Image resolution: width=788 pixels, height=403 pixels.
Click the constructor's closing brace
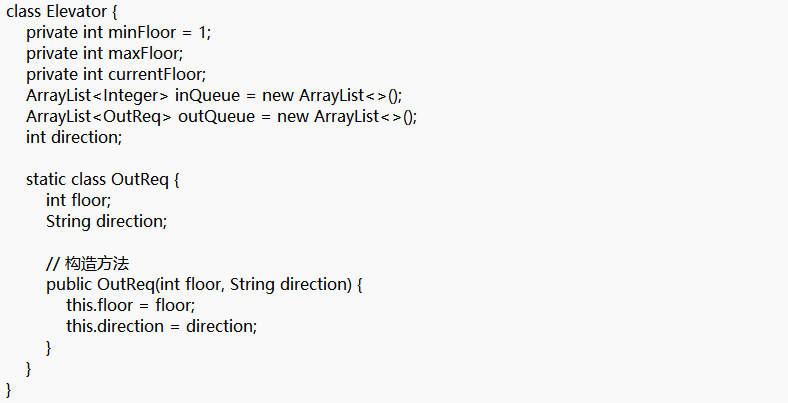coord(49,347)
